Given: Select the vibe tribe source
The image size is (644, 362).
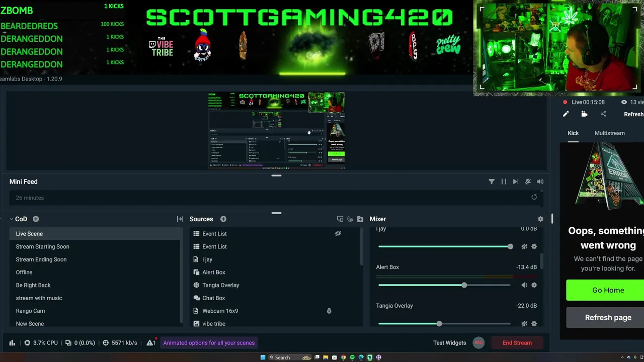Looking at the screenshot, I should click(276, 323).
